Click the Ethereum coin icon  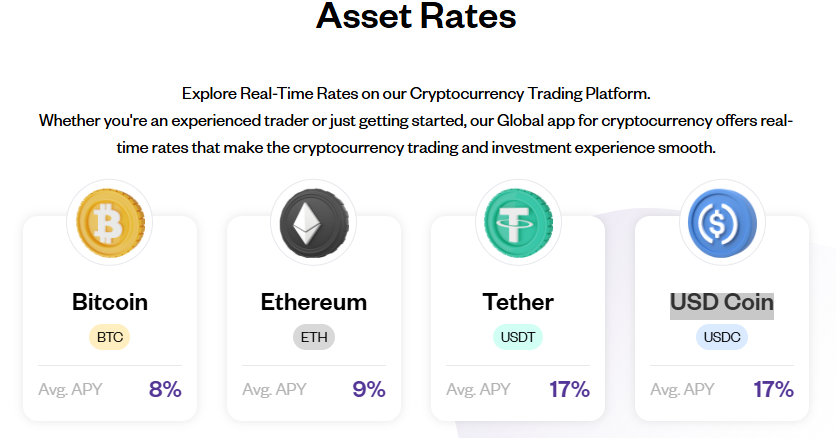tap(314, 223)
